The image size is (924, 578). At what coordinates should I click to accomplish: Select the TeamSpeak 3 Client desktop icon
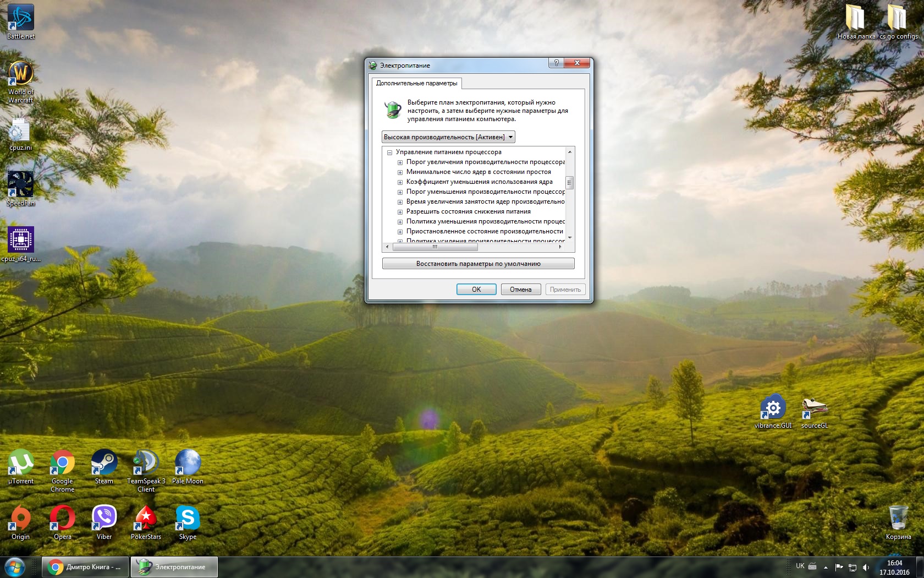[146, 471]
